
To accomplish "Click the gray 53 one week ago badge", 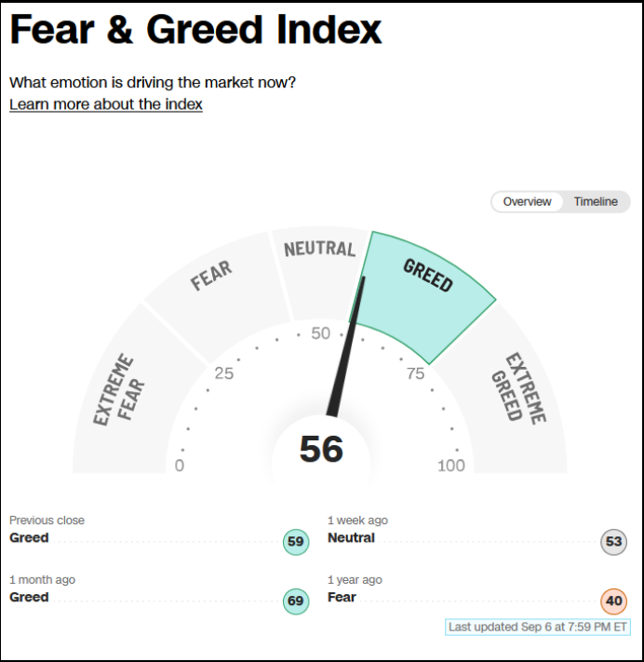I will [x=613, y=542].
